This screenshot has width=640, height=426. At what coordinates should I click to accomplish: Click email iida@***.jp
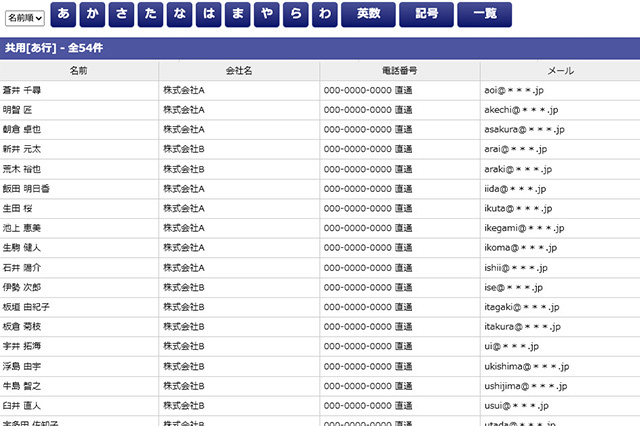tap(515, 189)
